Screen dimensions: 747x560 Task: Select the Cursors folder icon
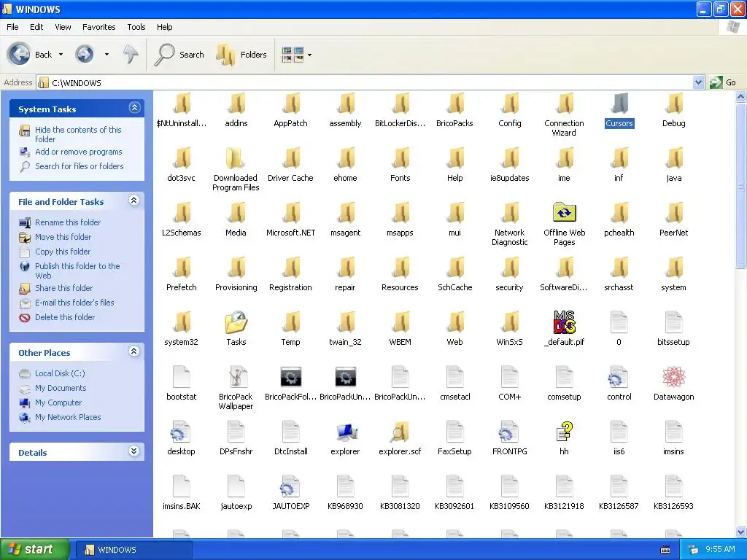(619, 104)
